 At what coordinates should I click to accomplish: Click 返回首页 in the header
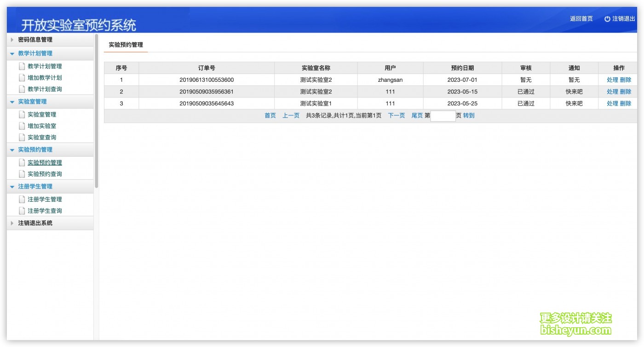pyautogui.click(x=581, y=19)
